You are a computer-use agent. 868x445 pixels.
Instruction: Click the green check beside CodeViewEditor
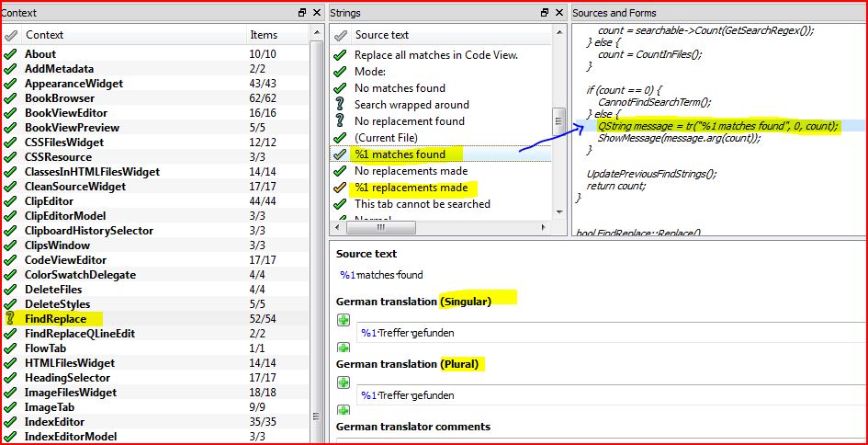[10, 260]
